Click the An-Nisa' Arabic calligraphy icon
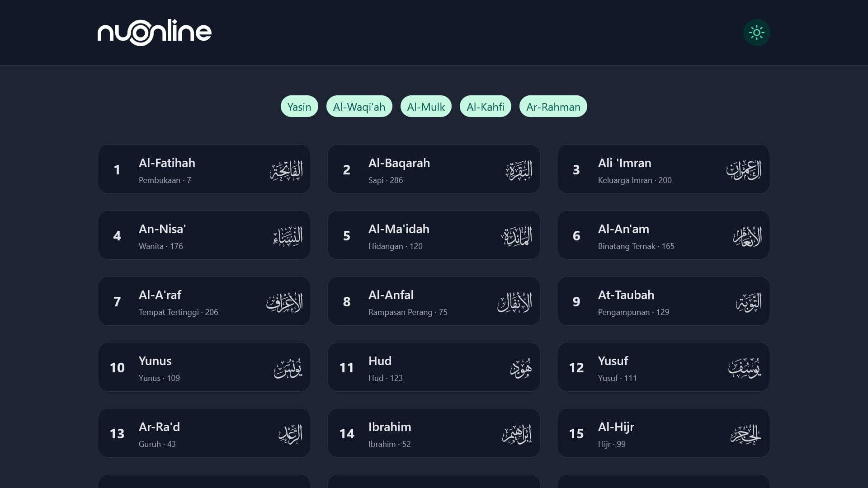 tap(286, 235)
